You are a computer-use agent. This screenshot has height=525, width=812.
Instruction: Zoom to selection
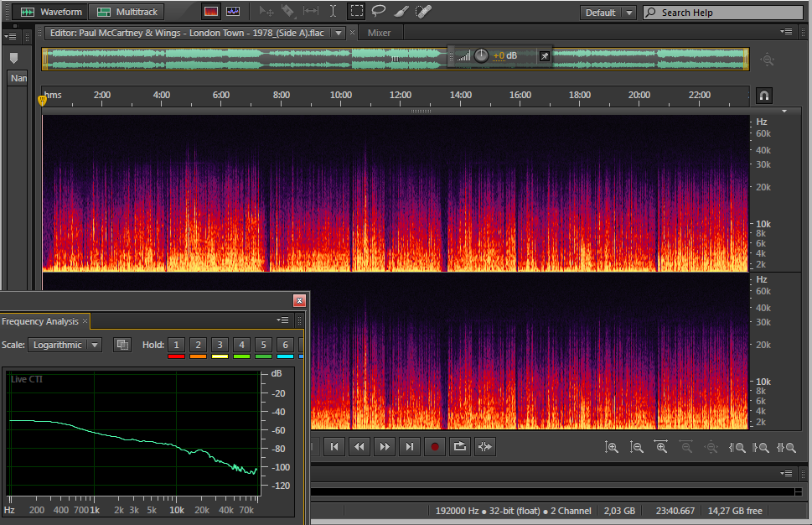785,447
